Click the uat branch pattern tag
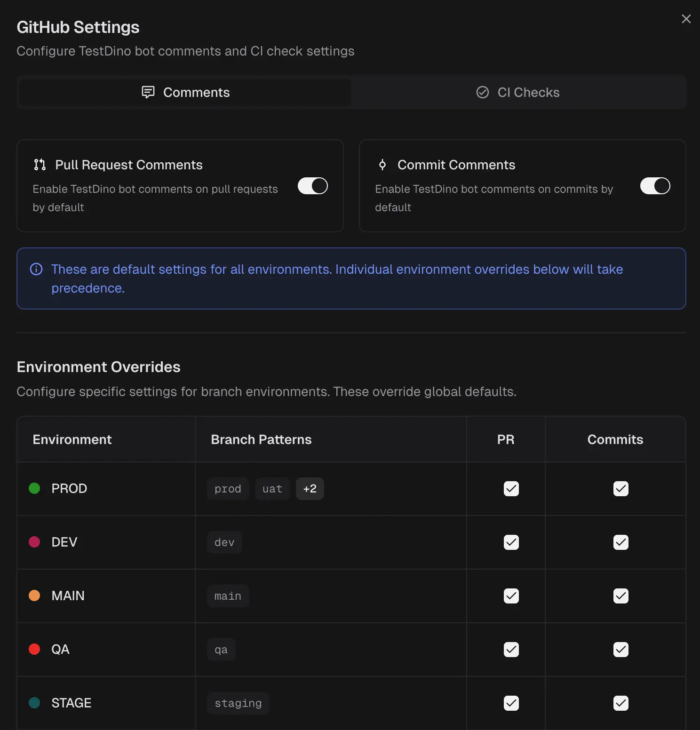This screenshot has height=730, width=700. pos(272,489)
